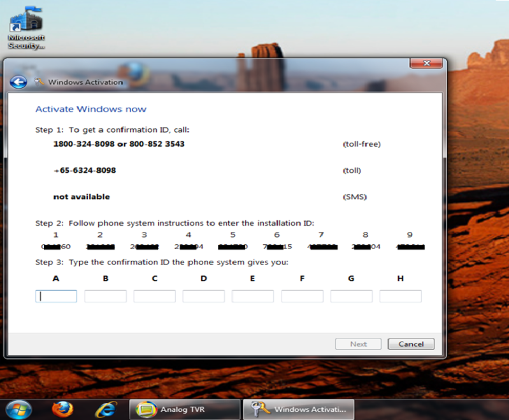Close the Windows Activation dialog

coord(426,63)
